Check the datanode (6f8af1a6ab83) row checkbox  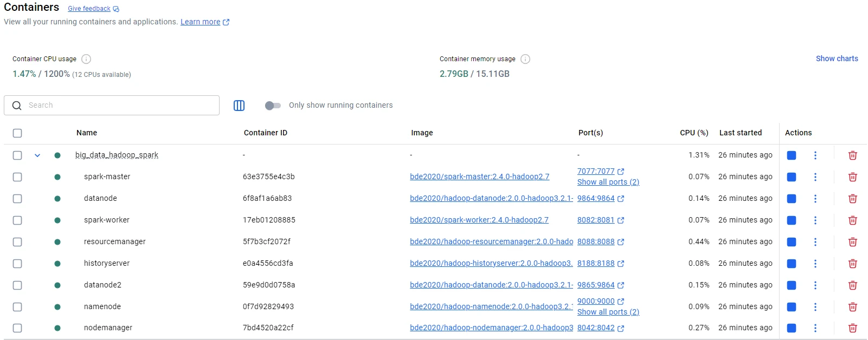pos(17,199)
